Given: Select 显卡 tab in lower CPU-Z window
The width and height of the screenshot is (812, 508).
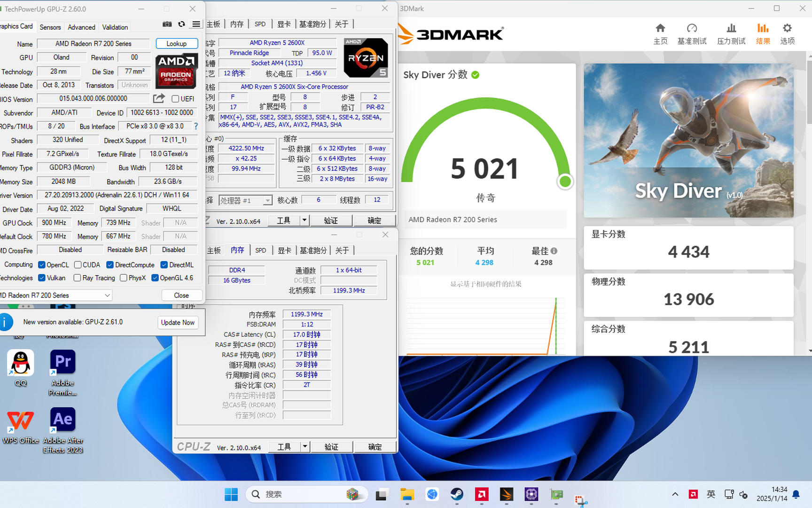Looking at the screenshot, I should [285, 250].
